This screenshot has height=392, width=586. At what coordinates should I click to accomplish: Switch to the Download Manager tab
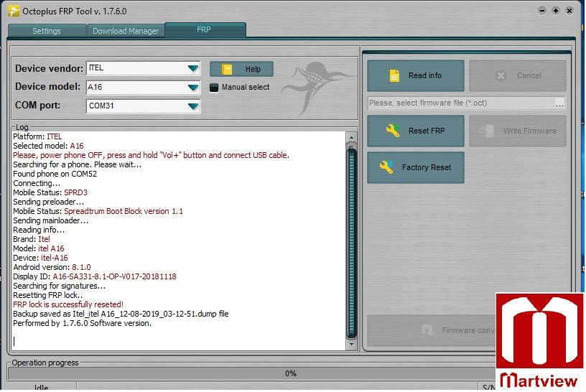tap(126, 31)
